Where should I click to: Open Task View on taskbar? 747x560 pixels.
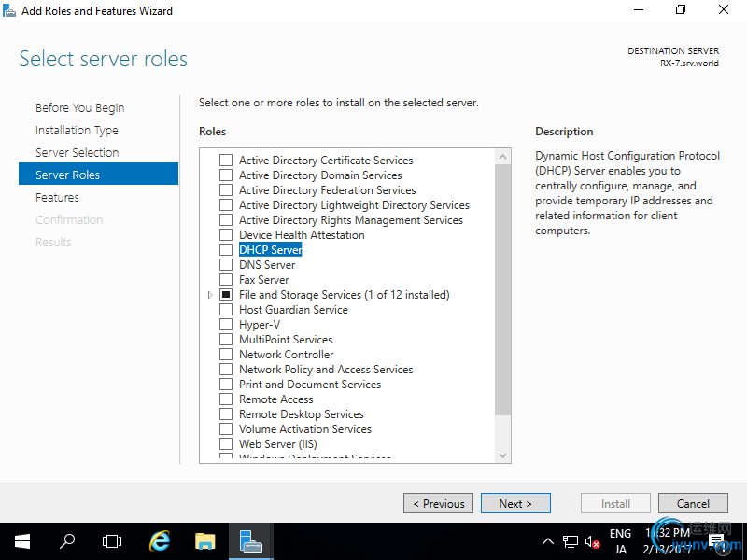pos(112,541)
